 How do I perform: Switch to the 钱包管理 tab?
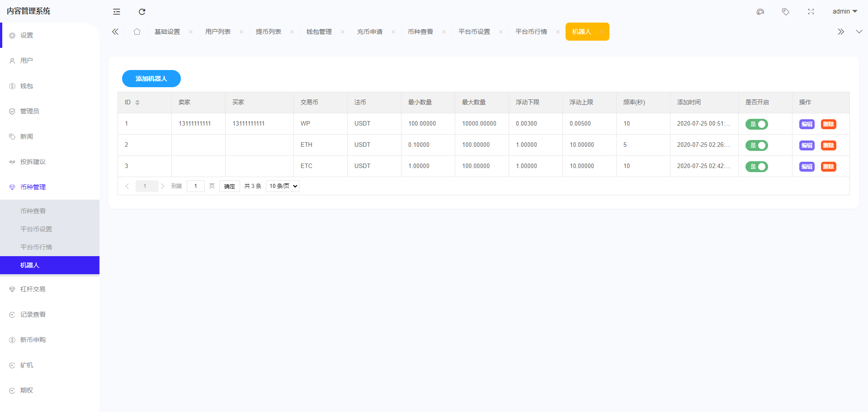point(319,32)
